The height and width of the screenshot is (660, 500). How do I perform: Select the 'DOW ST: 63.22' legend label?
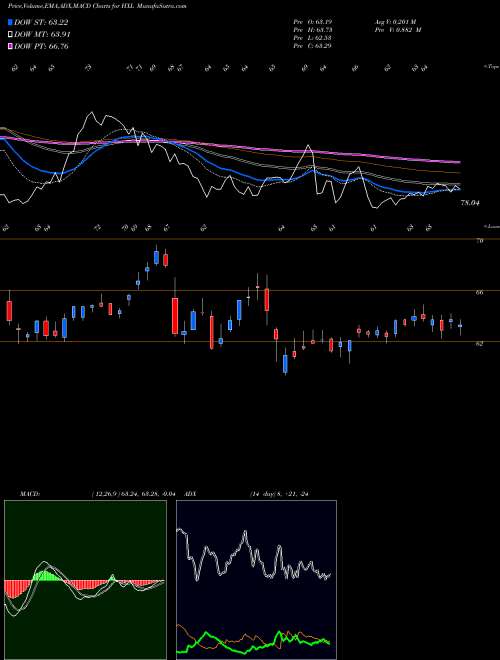41,23
